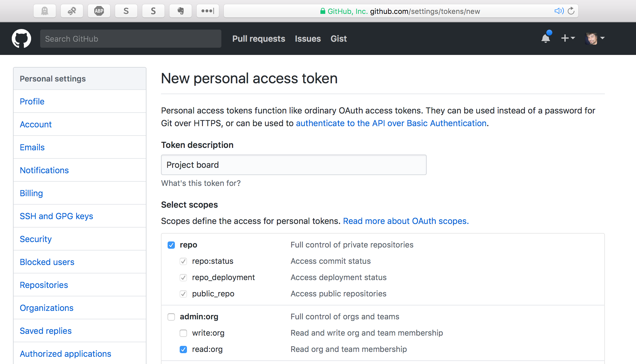Open the Pull requests menu

(259, 39)
